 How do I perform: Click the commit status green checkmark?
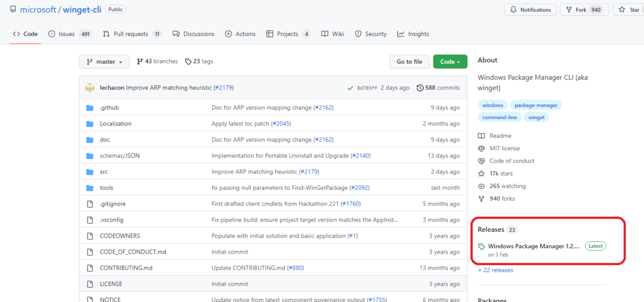pos(350,88)
